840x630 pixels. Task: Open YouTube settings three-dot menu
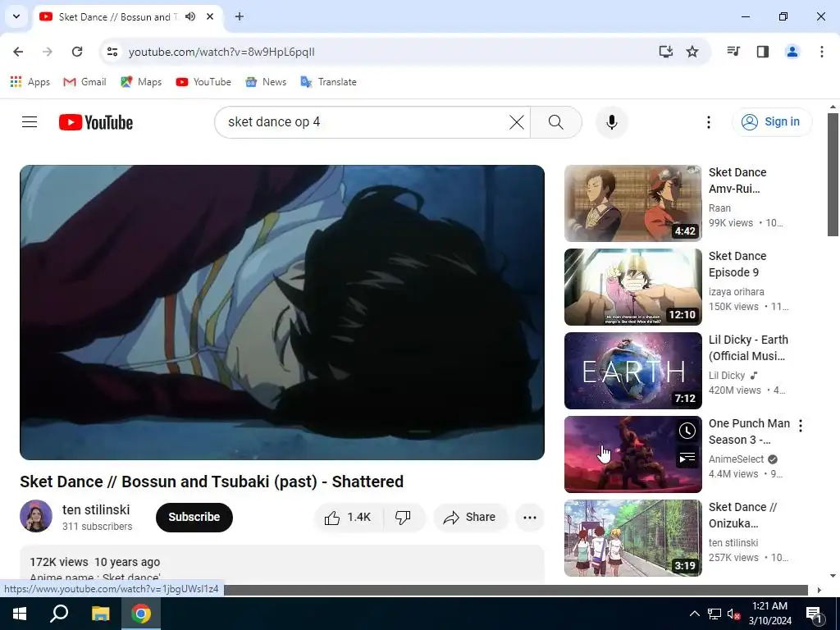(x=708, y=122)
